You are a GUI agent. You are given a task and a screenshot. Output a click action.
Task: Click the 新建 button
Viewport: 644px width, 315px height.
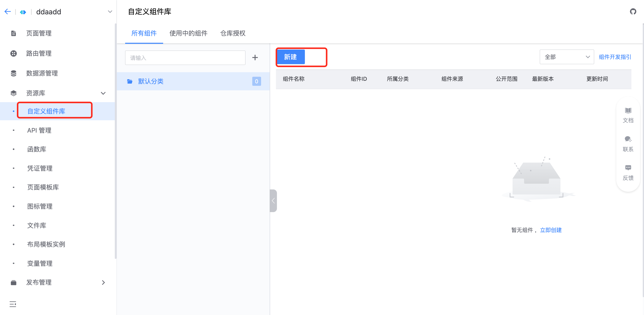(291, 57)
